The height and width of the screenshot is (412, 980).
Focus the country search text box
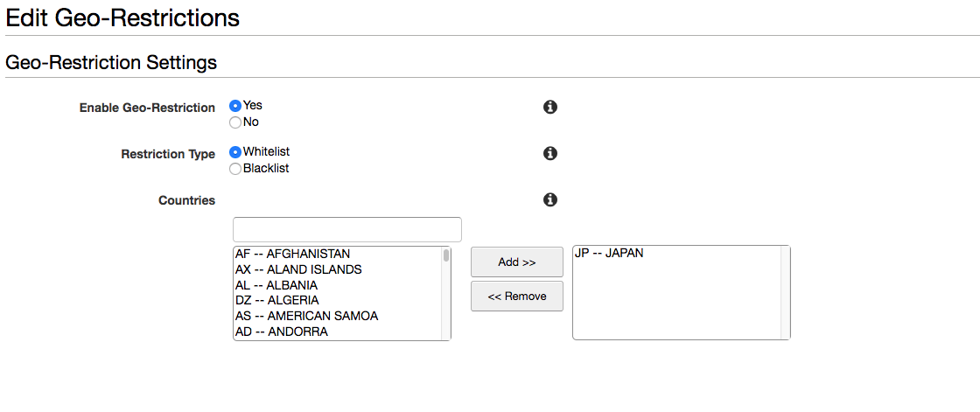346,229
